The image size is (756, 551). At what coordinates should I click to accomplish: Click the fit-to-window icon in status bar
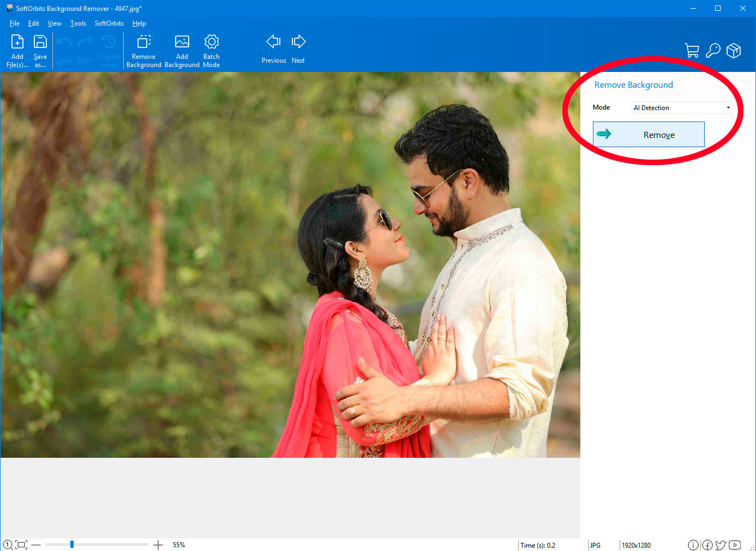click(21, 544)
